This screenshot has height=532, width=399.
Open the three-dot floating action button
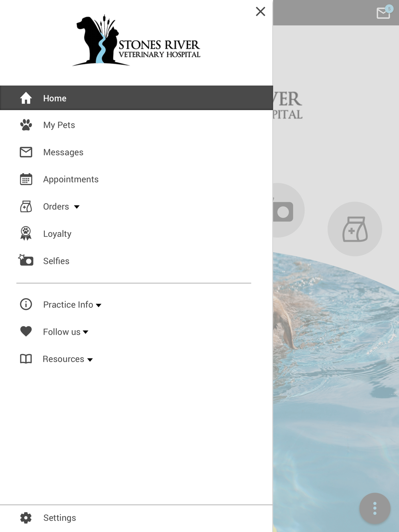coord(375,508)
